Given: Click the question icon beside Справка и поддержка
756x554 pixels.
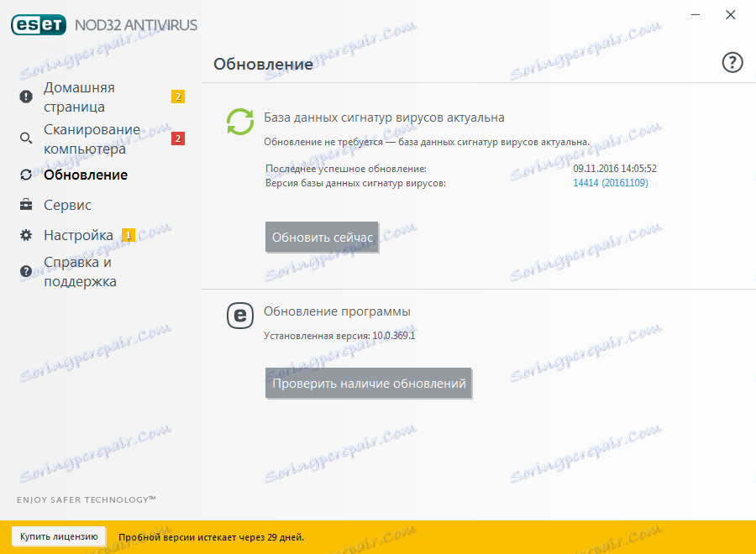Looking at the screenshot, I should (x=26, y=271).
